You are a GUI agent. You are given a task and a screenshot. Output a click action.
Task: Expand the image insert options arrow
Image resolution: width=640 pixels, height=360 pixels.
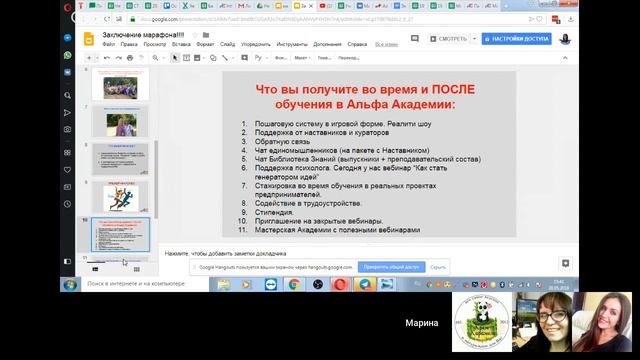pyautogui.click(x=204, y=58)
